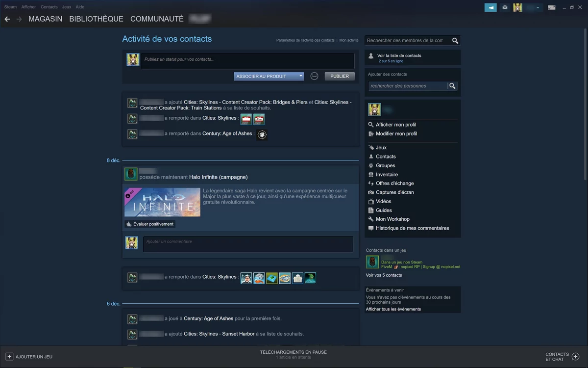
Task: Switch to the BIBLIOTHÈQUE tab
Action: [x=97, y=19]
